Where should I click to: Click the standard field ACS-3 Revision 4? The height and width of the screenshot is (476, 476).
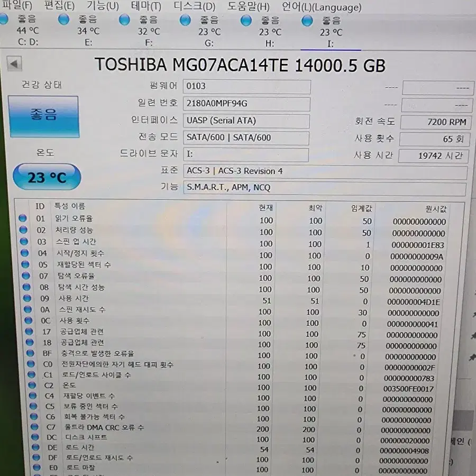pos(325,171)
